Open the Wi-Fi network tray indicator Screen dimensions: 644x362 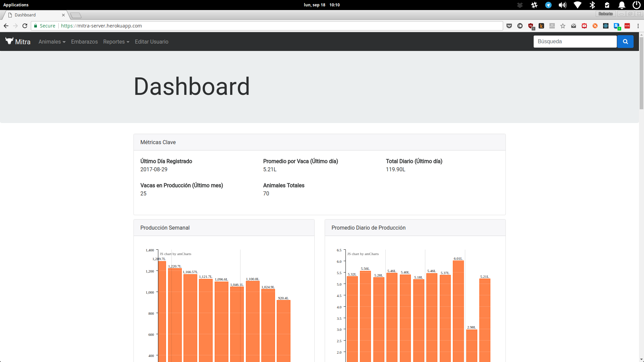577,5
